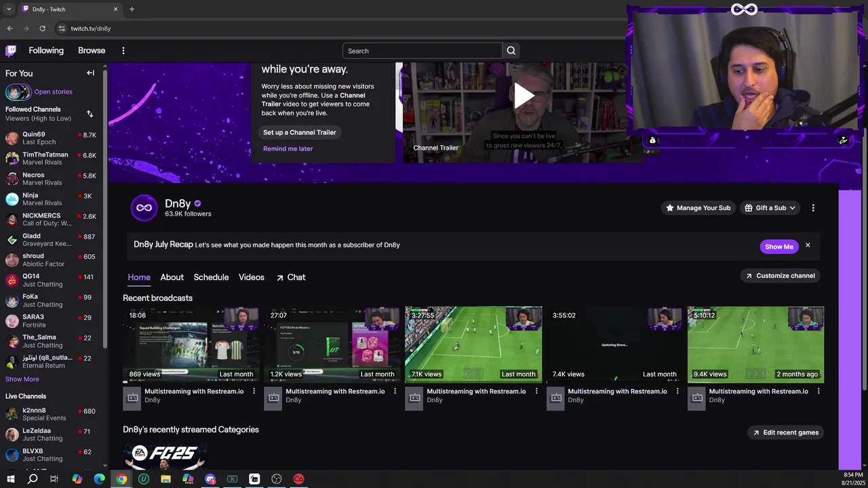This screenshot has height=488, width=868.
Task: Open the three-dot menu in top navigation
Action: [x=123, y=50]
